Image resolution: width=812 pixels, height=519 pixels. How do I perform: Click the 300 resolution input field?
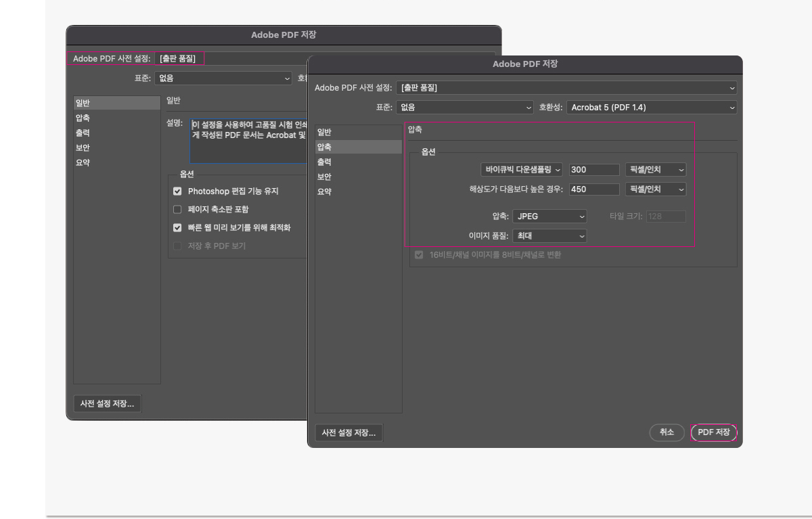(593, 169)
